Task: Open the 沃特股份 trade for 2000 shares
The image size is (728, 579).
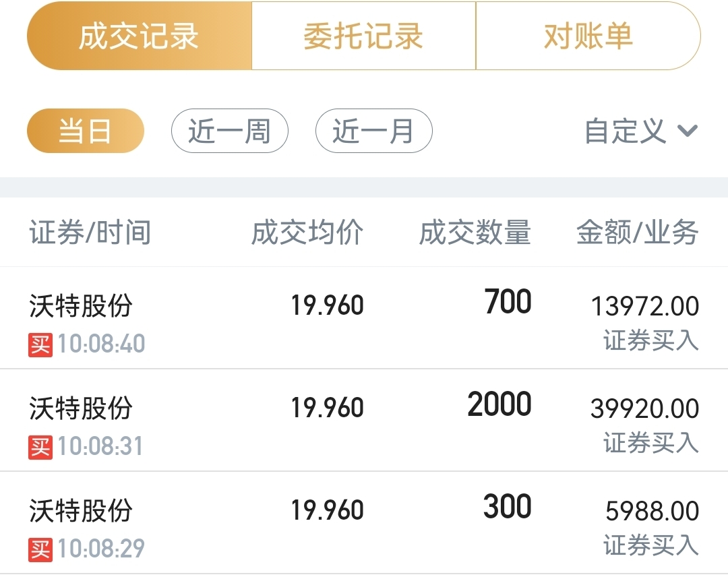Action: pyautogui.click(x=81, y=408)
